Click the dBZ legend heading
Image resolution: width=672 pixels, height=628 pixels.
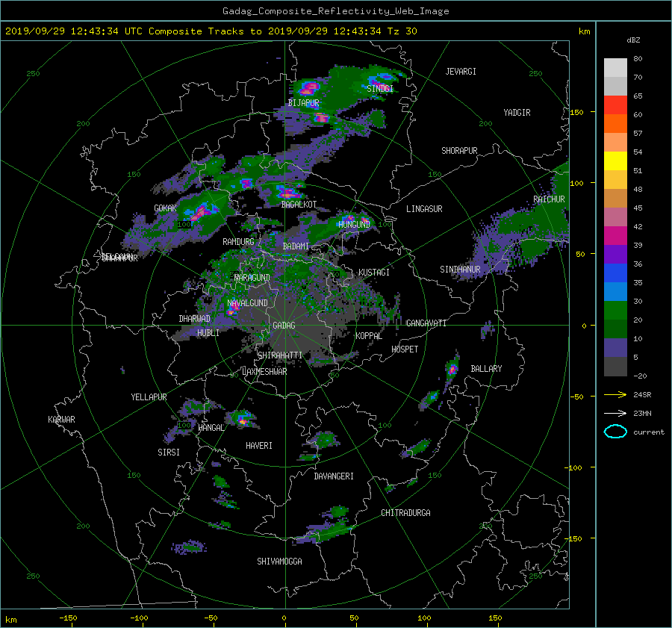tap(633, 40)
